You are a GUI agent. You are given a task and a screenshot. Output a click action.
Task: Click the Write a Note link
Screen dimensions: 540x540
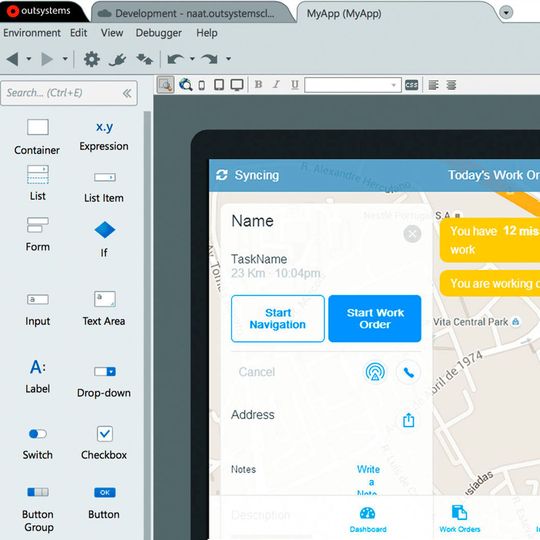pyautogui.click(x=368, y=481)
